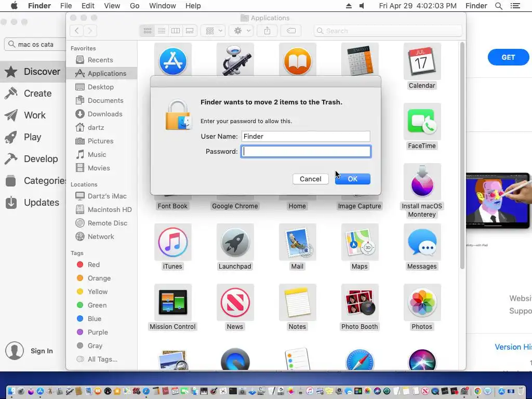Click the Finder Search field
This screenshot has width=532, height=399.
point(388,31)
